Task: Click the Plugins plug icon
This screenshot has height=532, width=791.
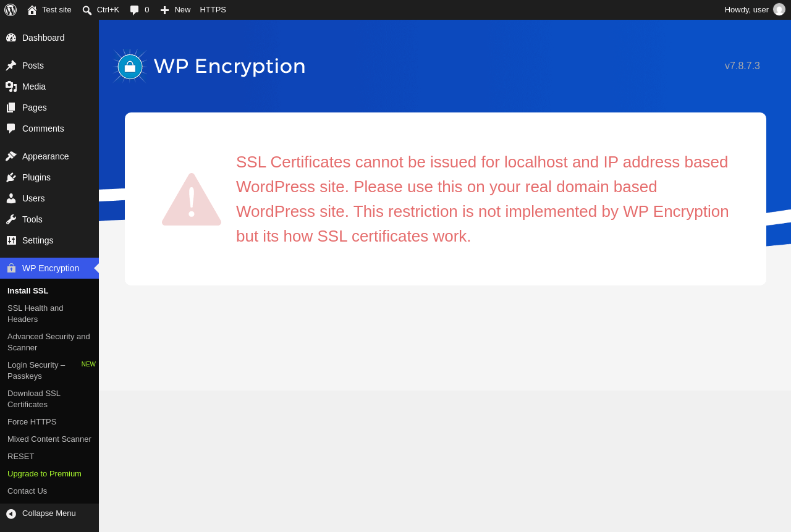Action: [11, 177]
